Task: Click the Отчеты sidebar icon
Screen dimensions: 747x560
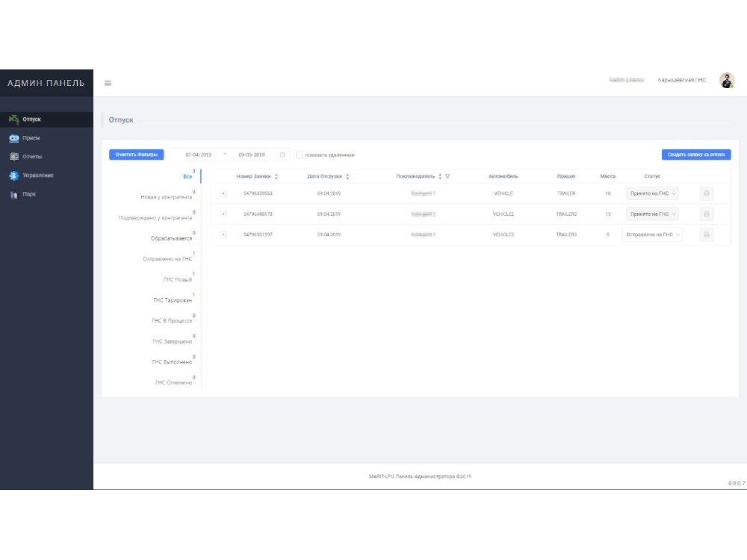Action: (x=13, y=157)
